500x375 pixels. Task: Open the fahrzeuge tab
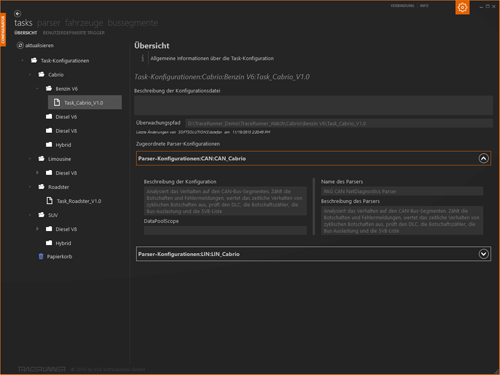pos(84,23)
